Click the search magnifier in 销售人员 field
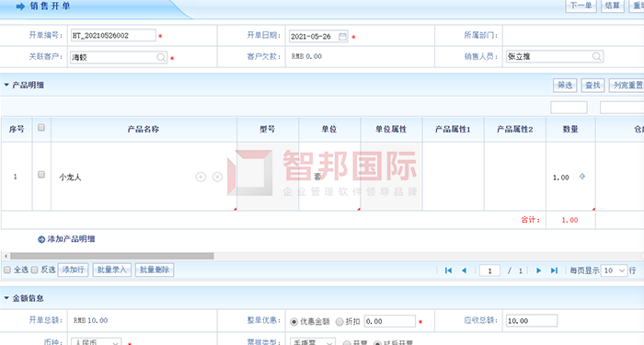This screenshot has width=644, height=345. 597,57
